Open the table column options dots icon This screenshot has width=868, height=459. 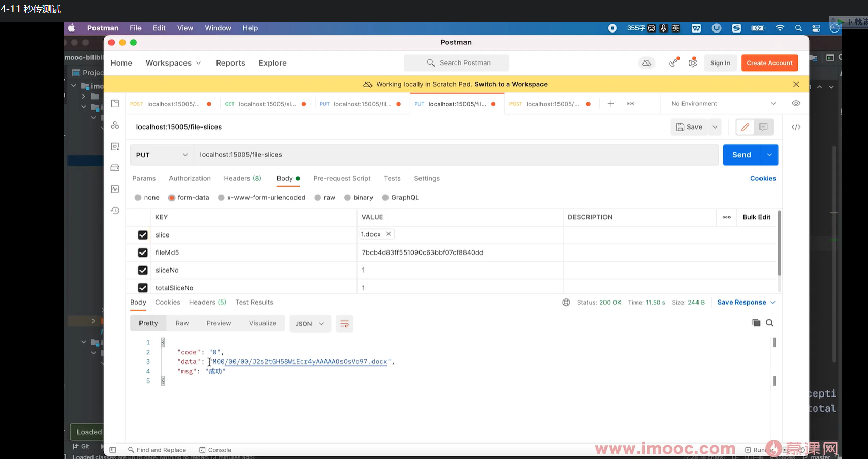[726, 217]
